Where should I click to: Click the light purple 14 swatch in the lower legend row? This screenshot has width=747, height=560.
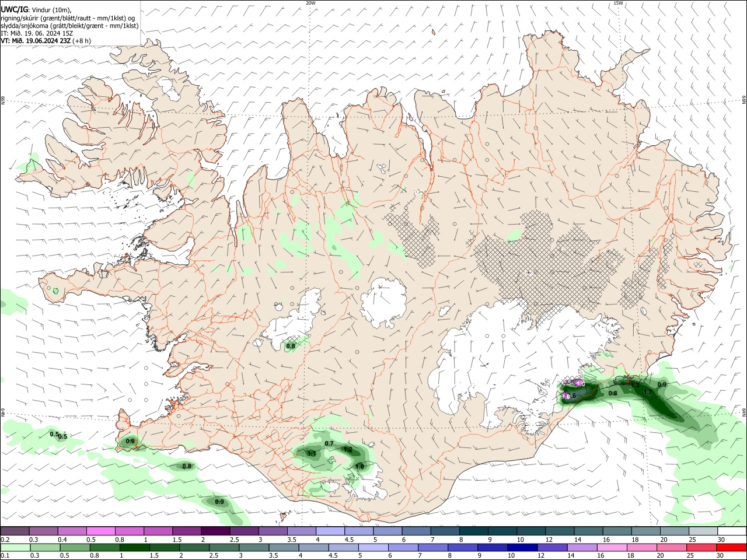pyautogui.click(x=582, y=547)
